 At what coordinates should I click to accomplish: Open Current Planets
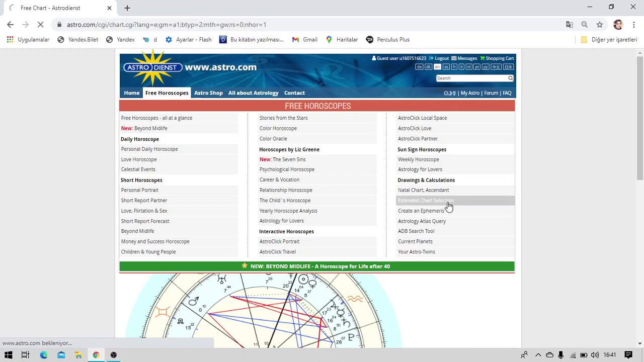tap(415, 241)
